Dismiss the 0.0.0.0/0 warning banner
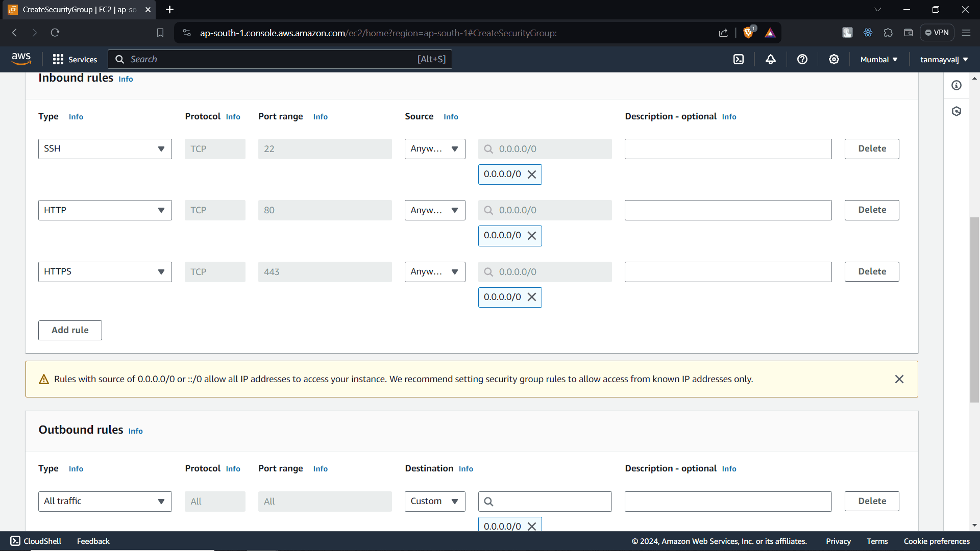 899,379
